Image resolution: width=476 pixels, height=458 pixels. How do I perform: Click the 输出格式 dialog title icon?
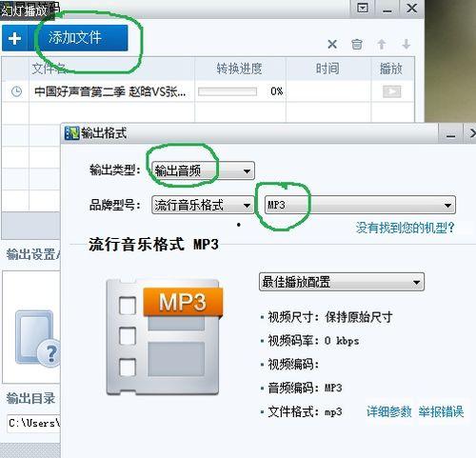click(x=71, y=133)
